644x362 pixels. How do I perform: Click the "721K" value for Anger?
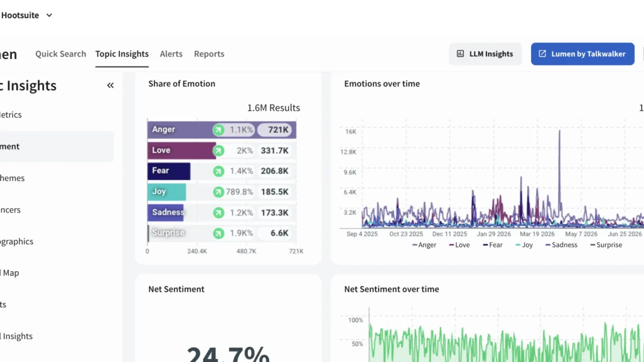tap(278, 130)
